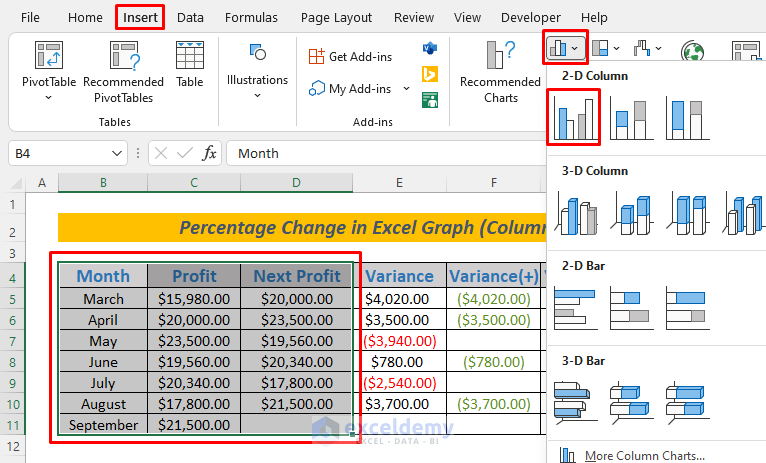The image size is (766, 463).
Task: Click the title banner cell Percentage Change
Action: click(302, 228)
